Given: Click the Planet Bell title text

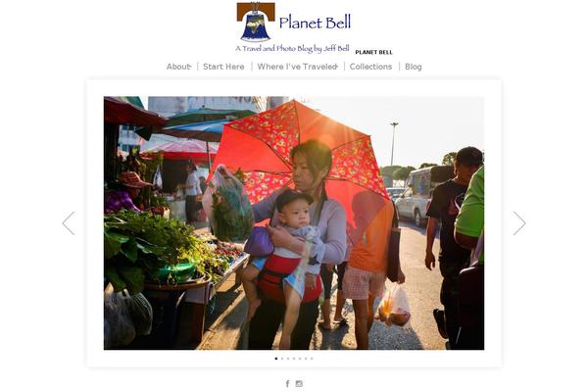Looking at the screenshot, I should 315,23.
